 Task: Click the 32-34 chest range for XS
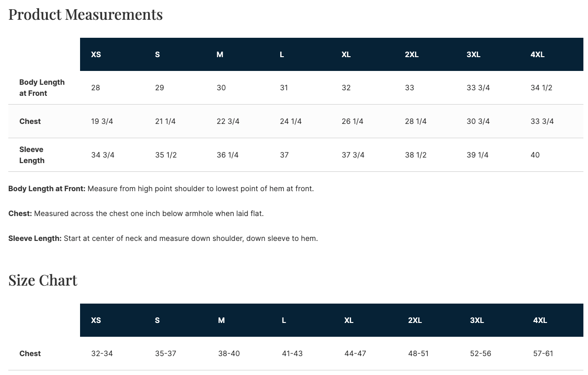point(102,353)
